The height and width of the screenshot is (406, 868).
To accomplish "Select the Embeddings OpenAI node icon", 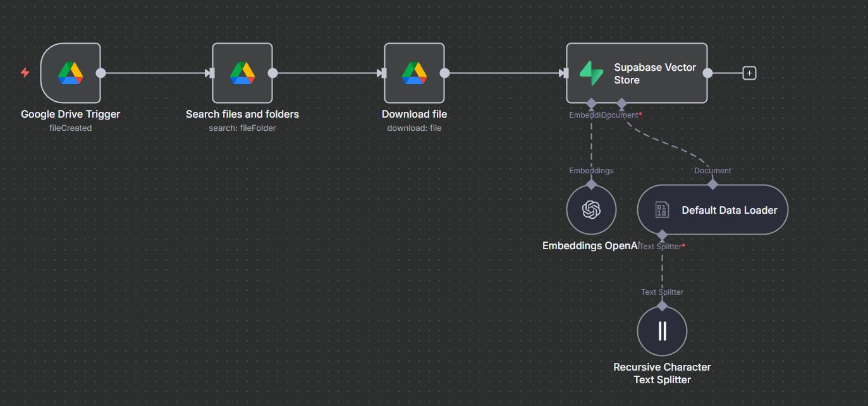I will [x=591, y=209].
